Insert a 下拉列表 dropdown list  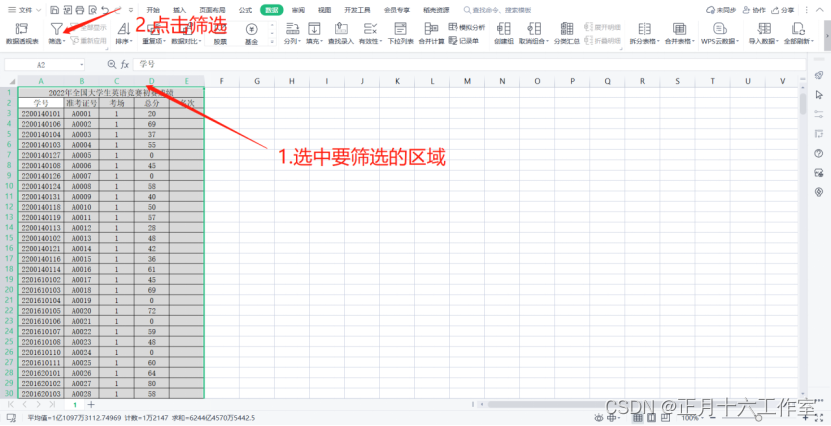click(x=400, y=33)
